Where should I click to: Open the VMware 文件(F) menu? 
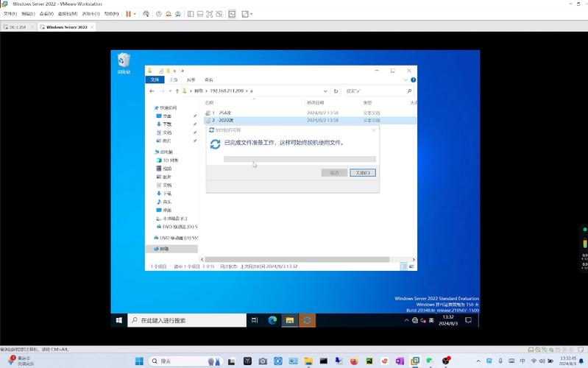10,14
